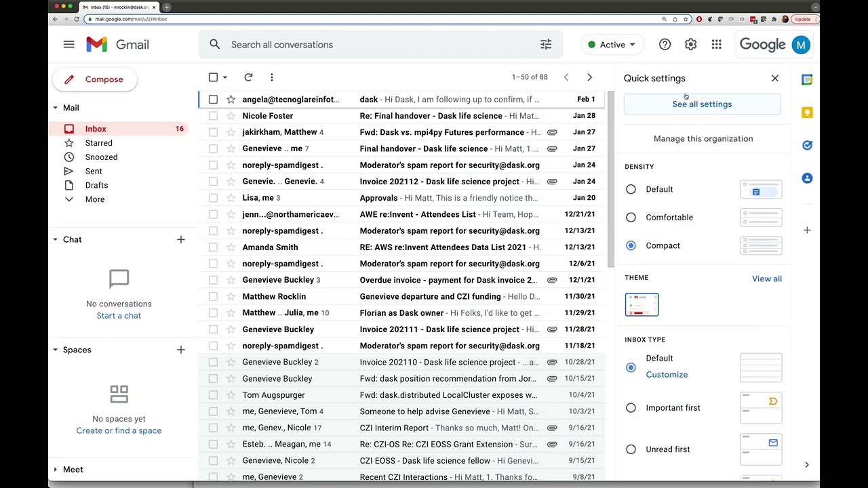Open Inbox folder
Image resolution: width=868 pixels, height=488 pixels.
(118, 129)
